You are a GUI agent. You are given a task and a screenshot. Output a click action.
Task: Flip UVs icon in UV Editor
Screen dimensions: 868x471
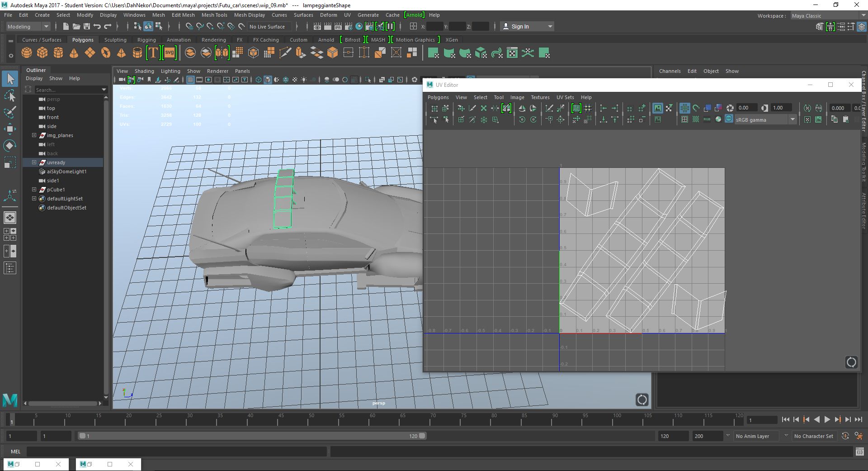(522, 108)
